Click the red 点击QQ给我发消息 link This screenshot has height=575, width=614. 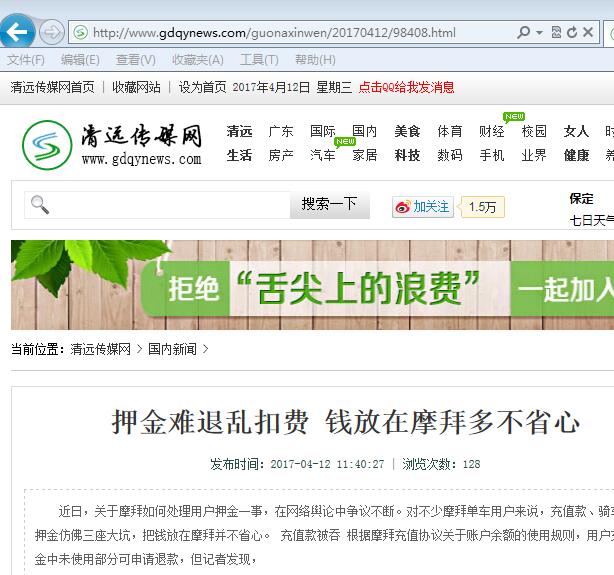click(x=406, y=87)
